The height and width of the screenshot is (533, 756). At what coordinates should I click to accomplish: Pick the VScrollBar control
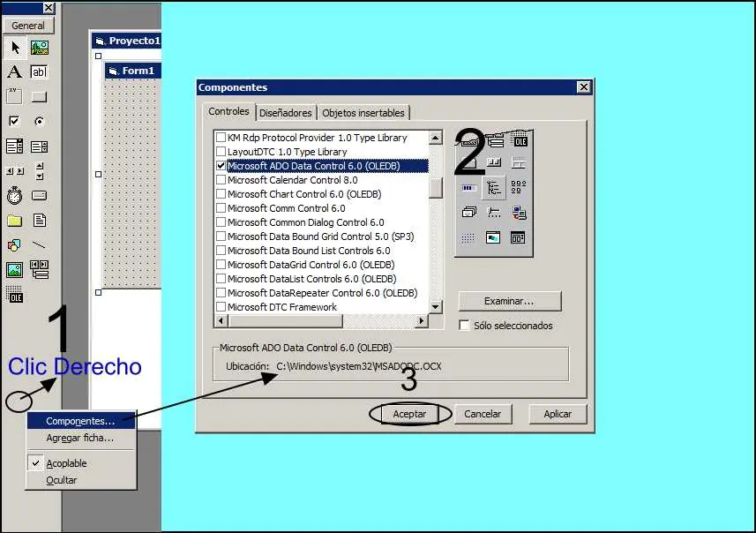[39, 170]
